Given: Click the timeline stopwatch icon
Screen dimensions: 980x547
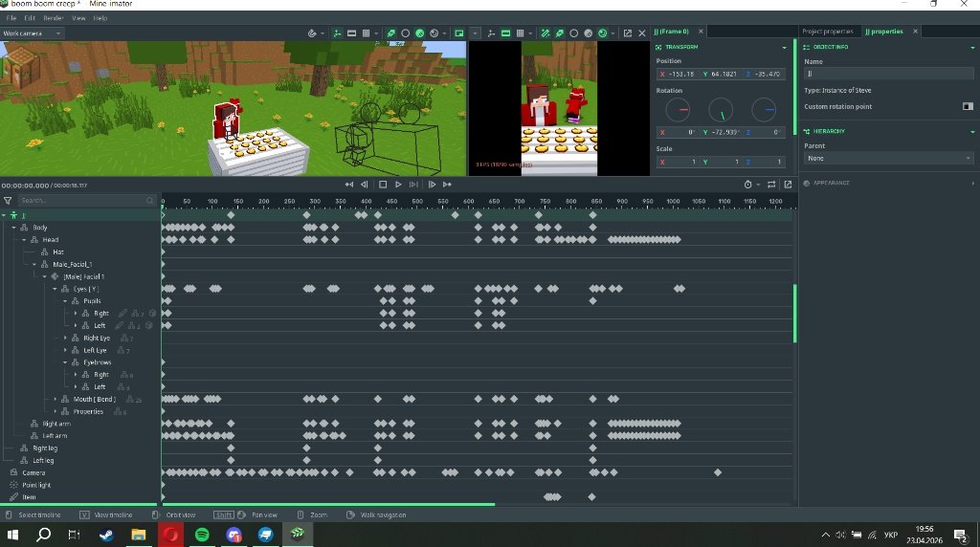Looking at the screenshot, I should click(747, 185).
